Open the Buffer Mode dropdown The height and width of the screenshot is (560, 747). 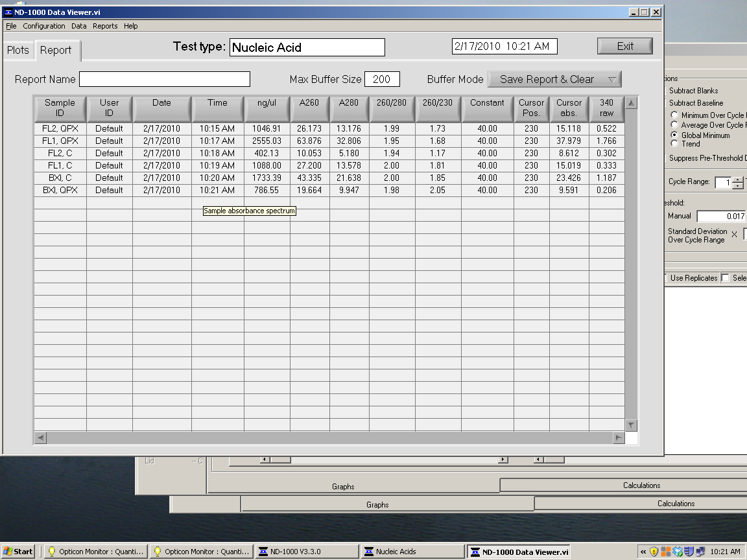point(554,80)
